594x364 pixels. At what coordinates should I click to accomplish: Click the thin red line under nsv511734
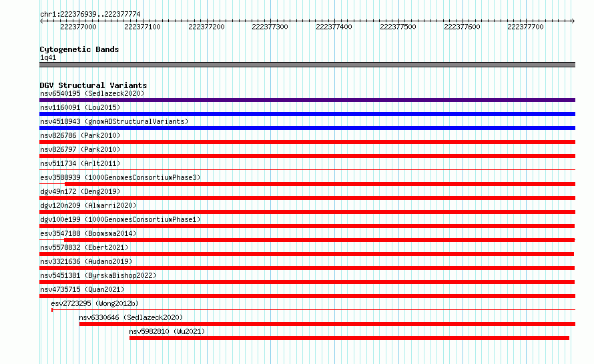[307, 169]
